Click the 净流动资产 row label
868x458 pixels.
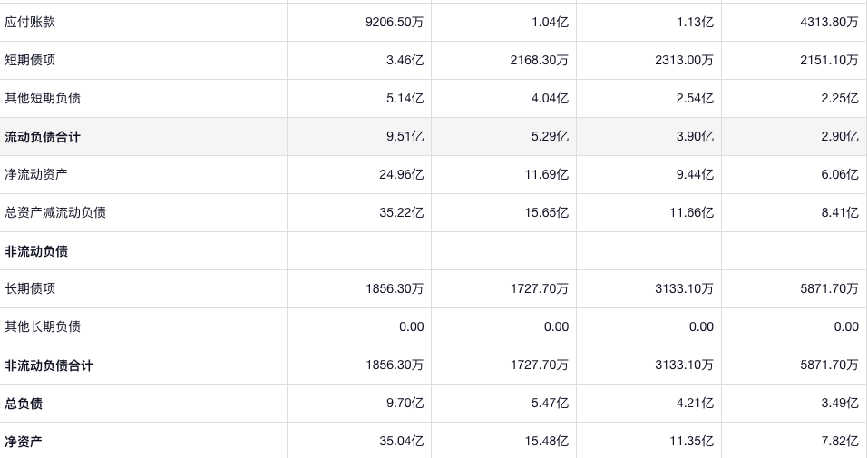coord(36,174)
